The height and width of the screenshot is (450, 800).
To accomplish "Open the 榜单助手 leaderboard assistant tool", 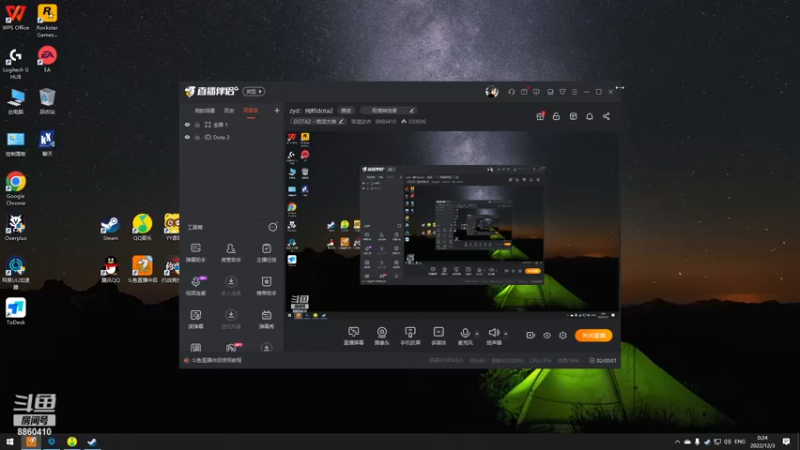I will (x=266, y=286).
